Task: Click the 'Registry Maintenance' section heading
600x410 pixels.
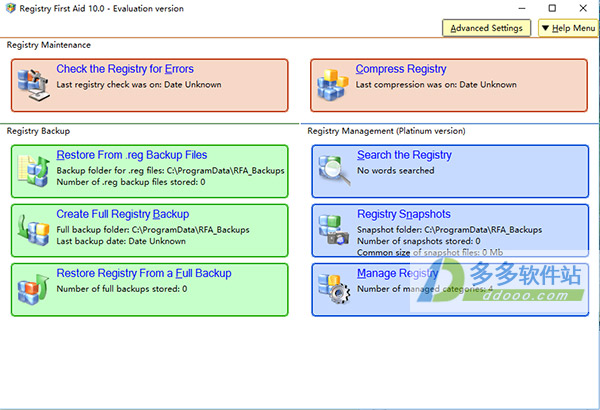Action: pos(49,45)
